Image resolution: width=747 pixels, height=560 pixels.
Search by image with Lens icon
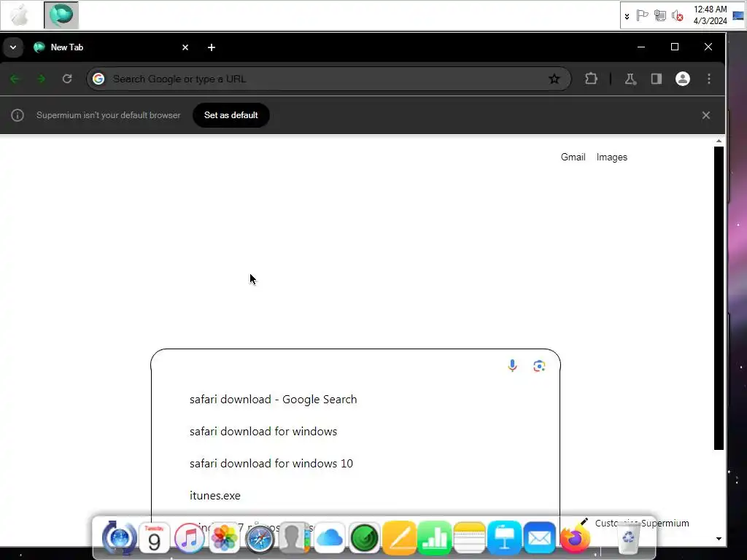point(539,366)
